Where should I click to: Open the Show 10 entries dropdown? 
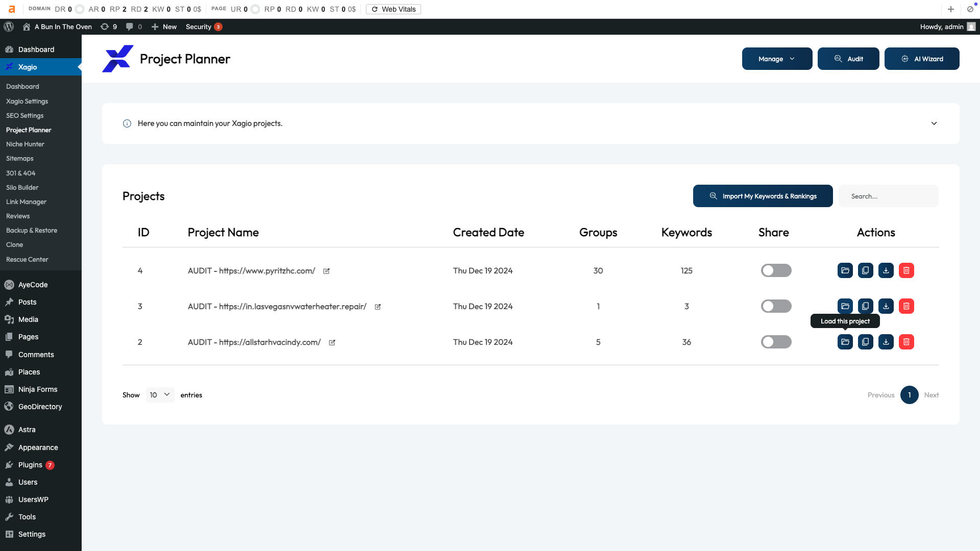(x=160, y=395)
